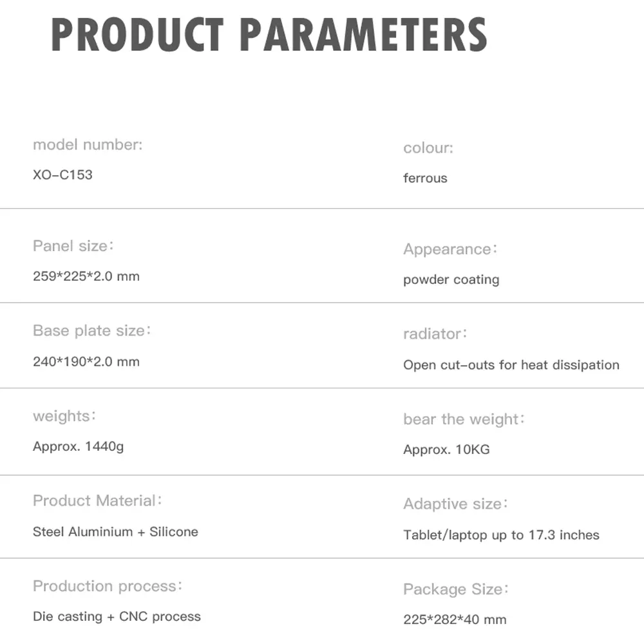Click the 240*190*2.0 mm base plate value
The image size is (644, 644).
tap(86, 361)
